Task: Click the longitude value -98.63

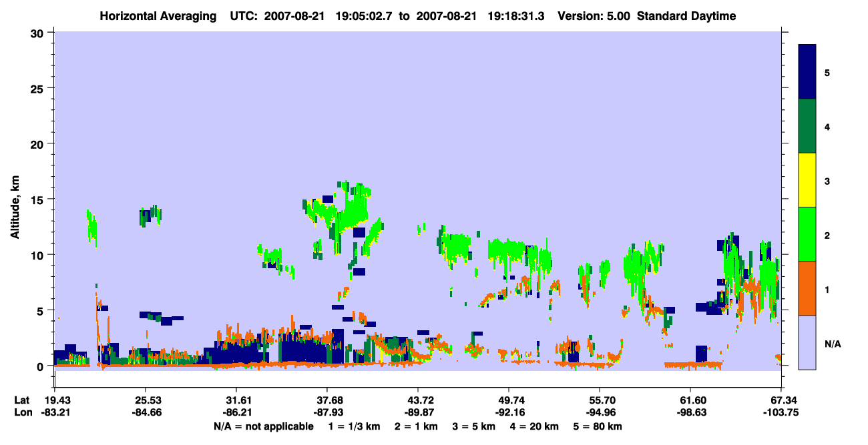Action: 690,413
